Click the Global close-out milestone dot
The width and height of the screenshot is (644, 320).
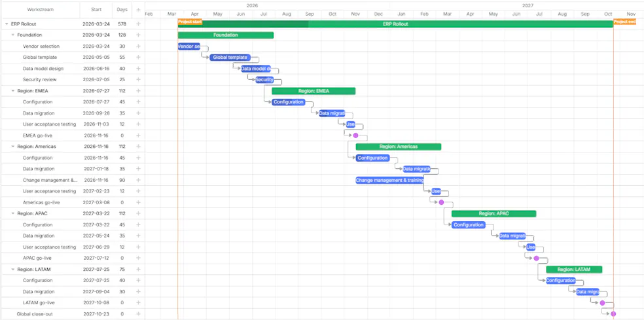[613, 314]
